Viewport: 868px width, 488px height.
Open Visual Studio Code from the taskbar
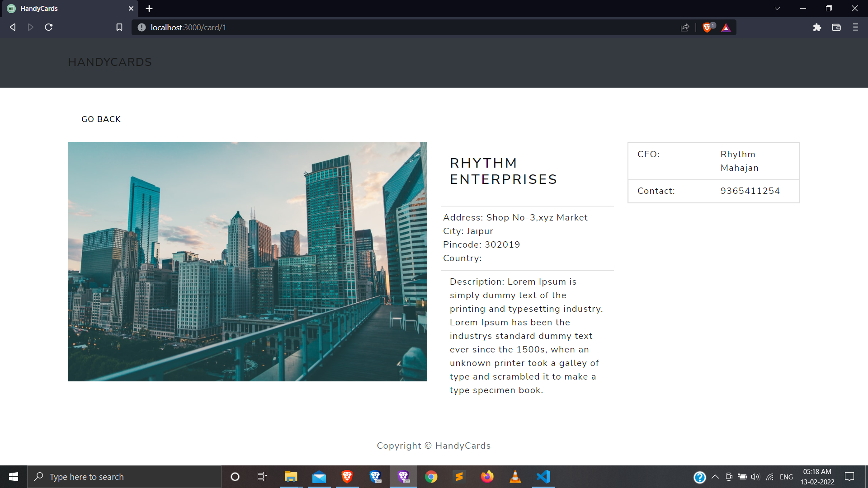pos(543,477)
